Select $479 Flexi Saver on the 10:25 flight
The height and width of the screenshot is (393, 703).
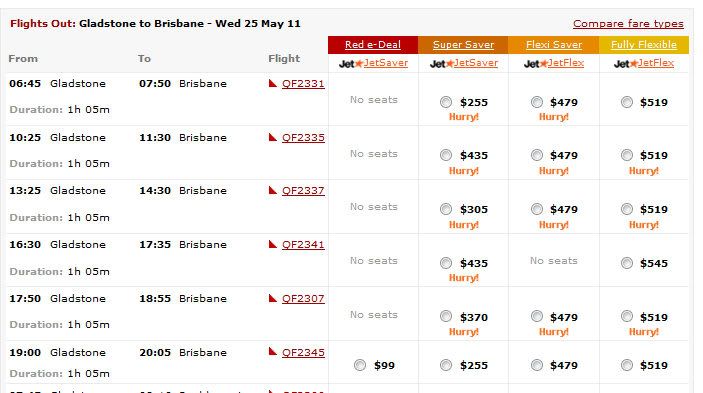tap(537, 155)
